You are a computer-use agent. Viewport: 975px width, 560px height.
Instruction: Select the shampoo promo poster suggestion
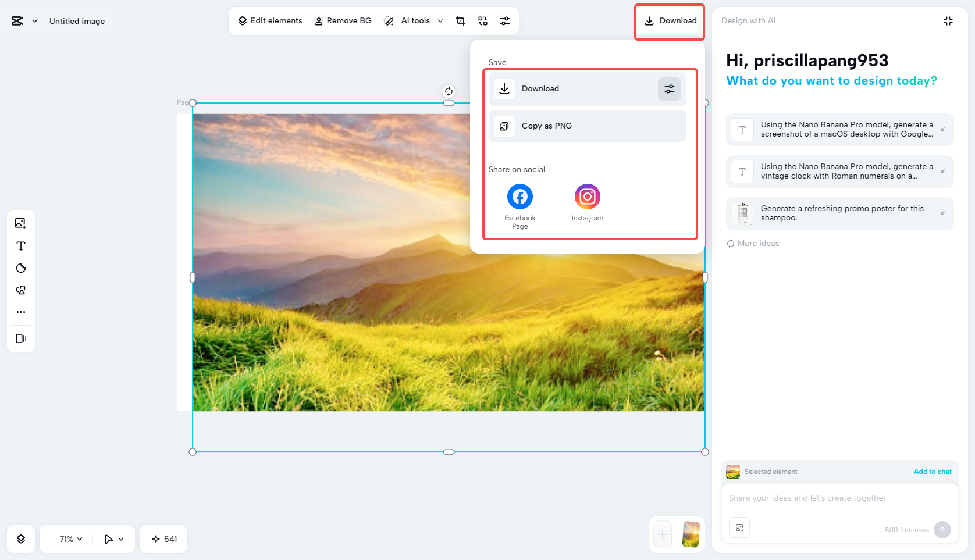tap(839, 213)
